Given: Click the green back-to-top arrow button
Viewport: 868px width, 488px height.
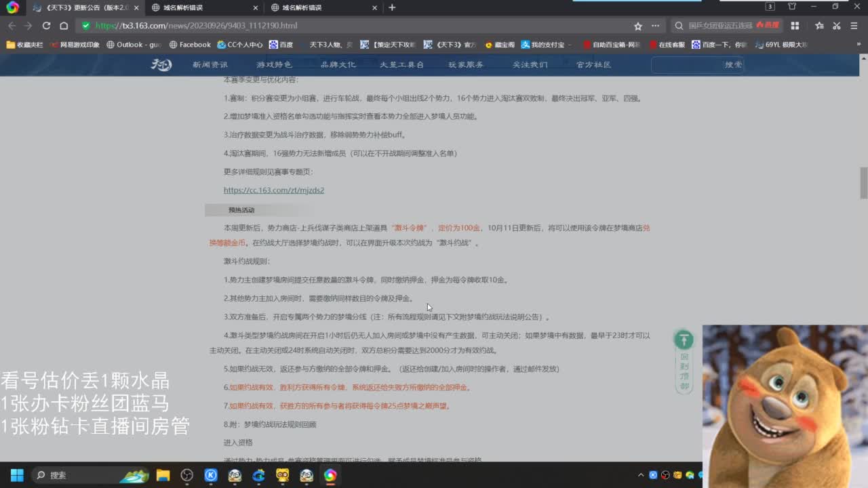Looking at the screenshot, I should (684, 340).
